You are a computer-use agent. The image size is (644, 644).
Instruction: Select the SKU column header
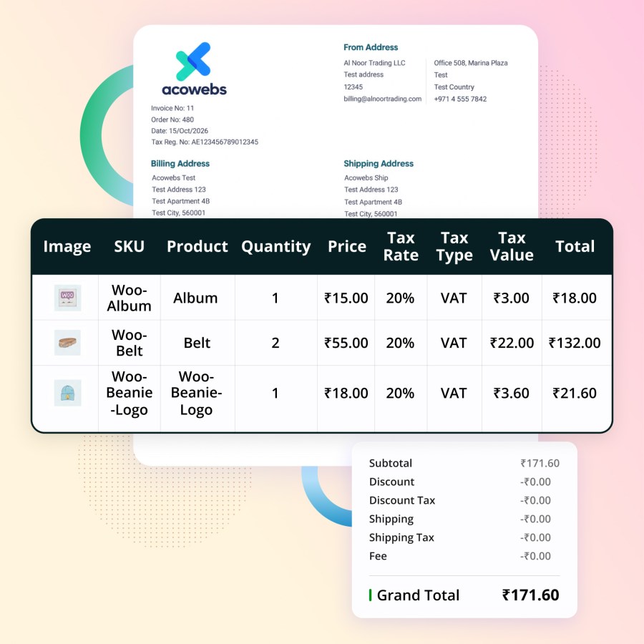pyautogui.click(x=129, y=246)
